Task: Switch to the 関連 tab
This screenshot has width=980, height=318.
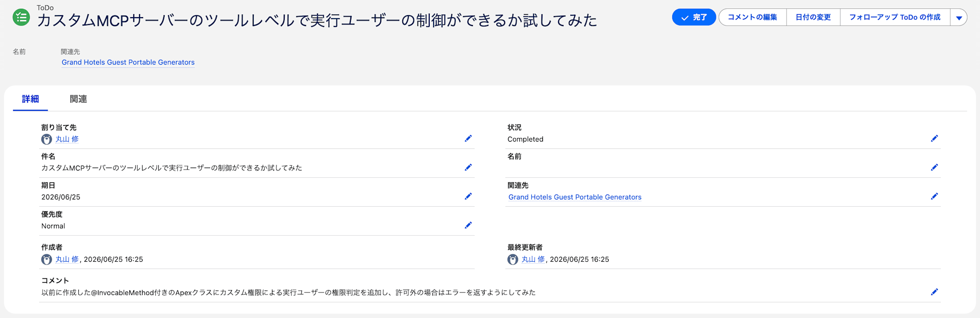Action: 78,99
